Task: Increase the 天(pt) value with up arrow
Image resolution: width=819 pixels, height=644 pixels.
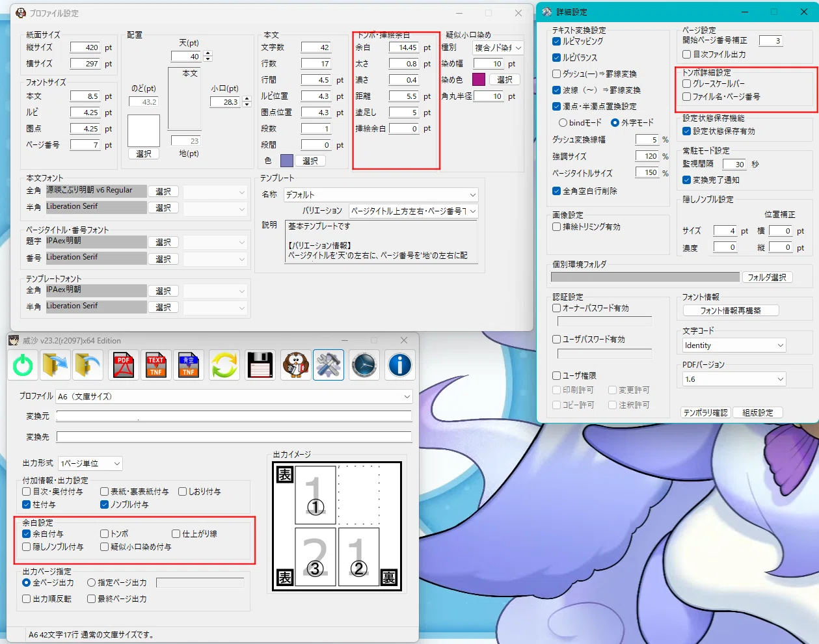Action: click(208, 54)
